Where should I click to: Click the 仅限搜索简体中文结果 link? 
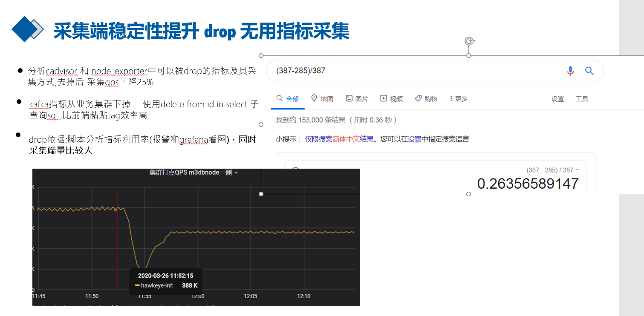(x=339, y=139)
